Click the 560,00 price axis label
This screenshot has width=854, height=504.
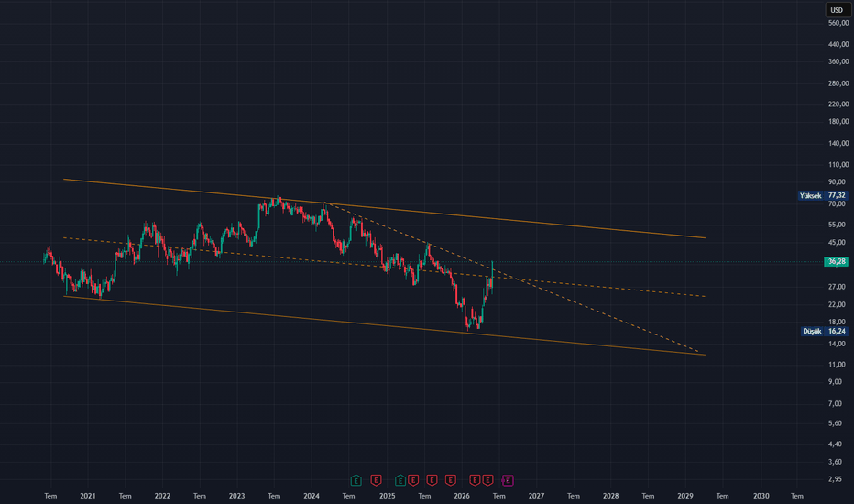click(838, 24)
